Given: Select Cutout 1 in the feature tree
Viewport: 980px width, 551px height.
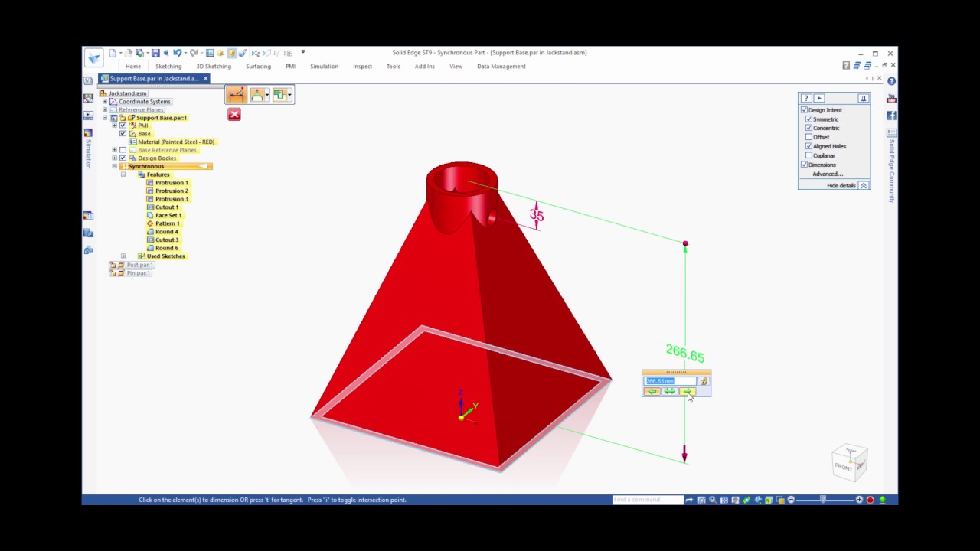Looking at the screenshot, I should (167, 207).
